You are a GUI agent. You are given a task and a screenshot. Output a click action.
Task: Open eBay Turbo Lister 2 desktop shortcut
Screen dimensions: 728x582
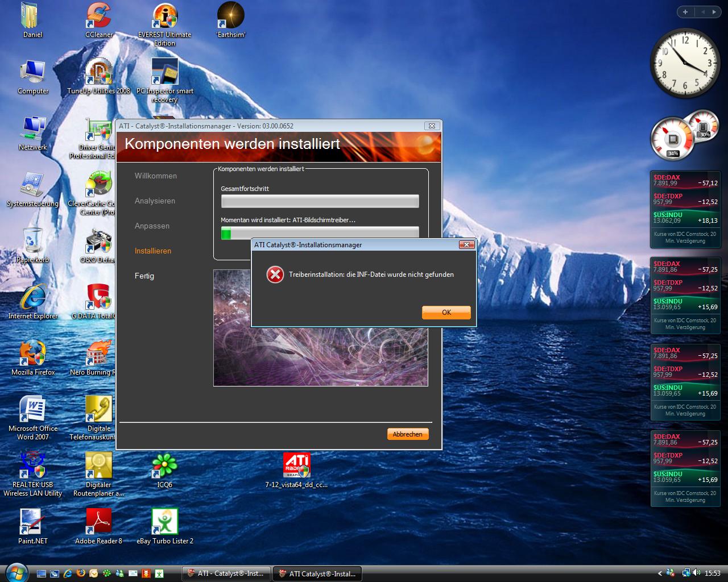(165, 527)
